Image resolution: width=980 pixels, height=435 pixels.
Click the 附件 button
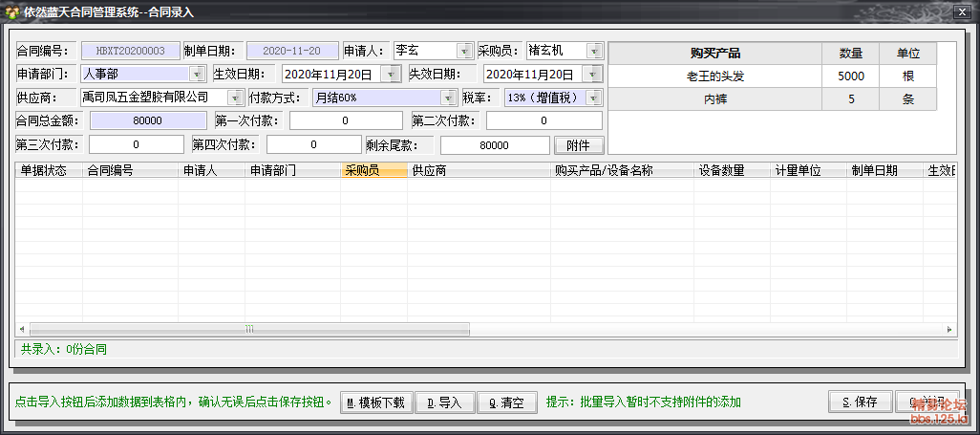point(578,145)
